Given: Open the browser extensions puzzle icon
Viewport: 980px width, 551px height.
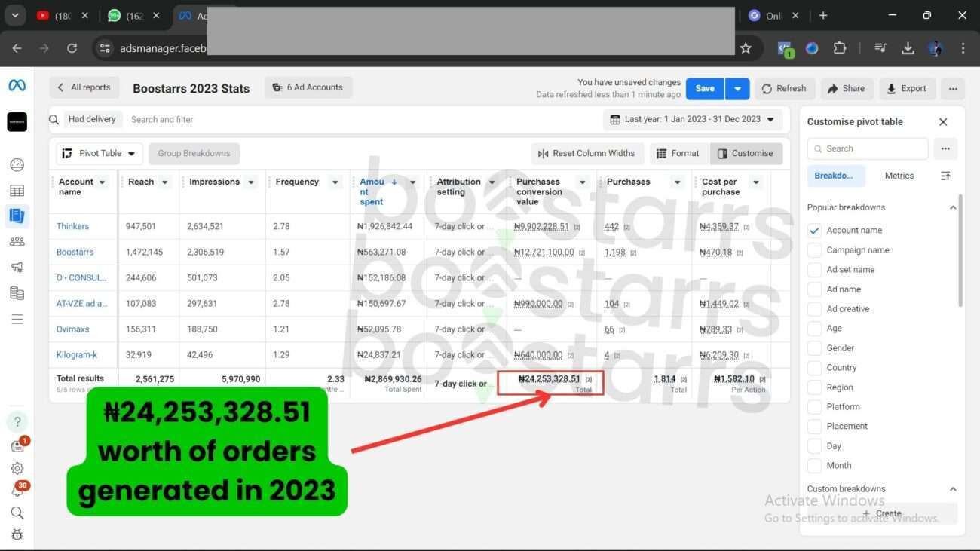Looking at the screenshot, I should (839, 48).
